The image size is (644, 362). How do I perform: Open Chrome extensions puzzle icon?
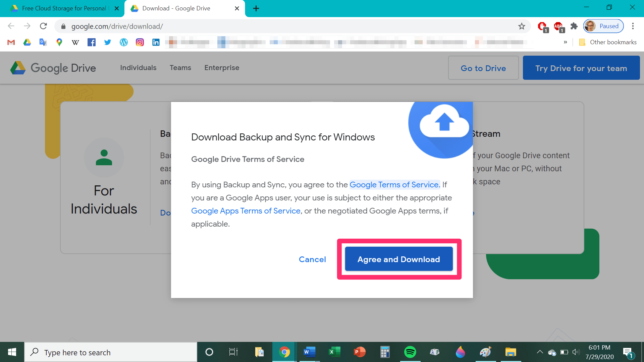click(x=574, y=26)
